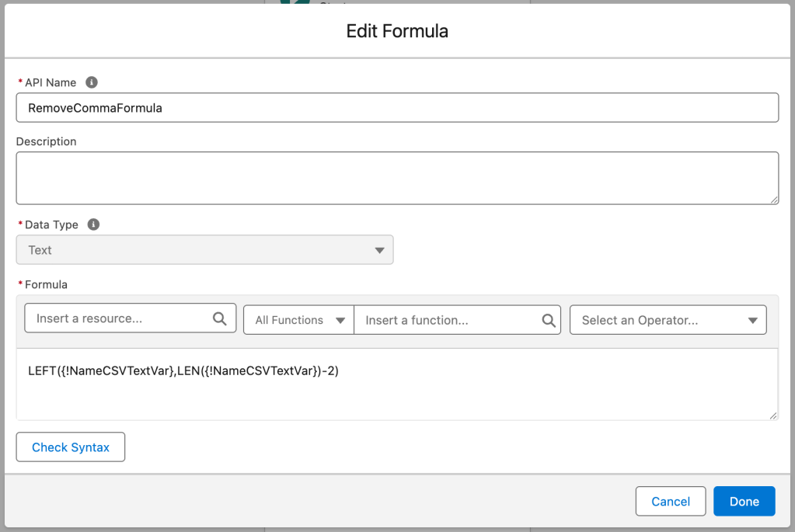795x532 pixels.
Task: Click the chevron on Select an Operator
Action: pos(752,319)
